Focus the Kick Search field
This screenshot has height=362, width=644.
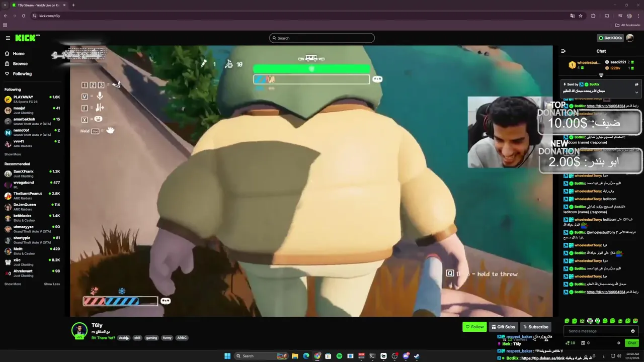tap(322, 38)
